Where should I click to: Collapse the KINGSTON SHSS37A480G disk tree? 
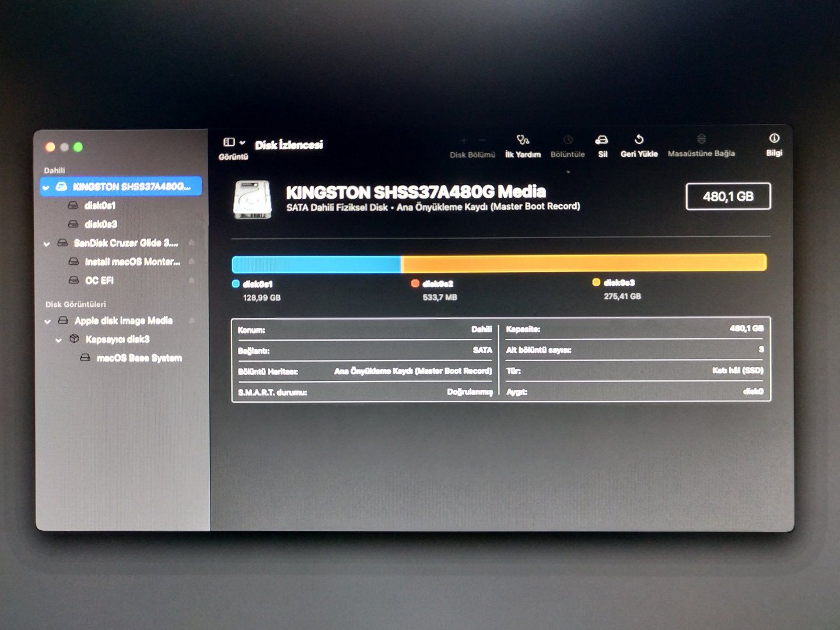coord(46,187)
